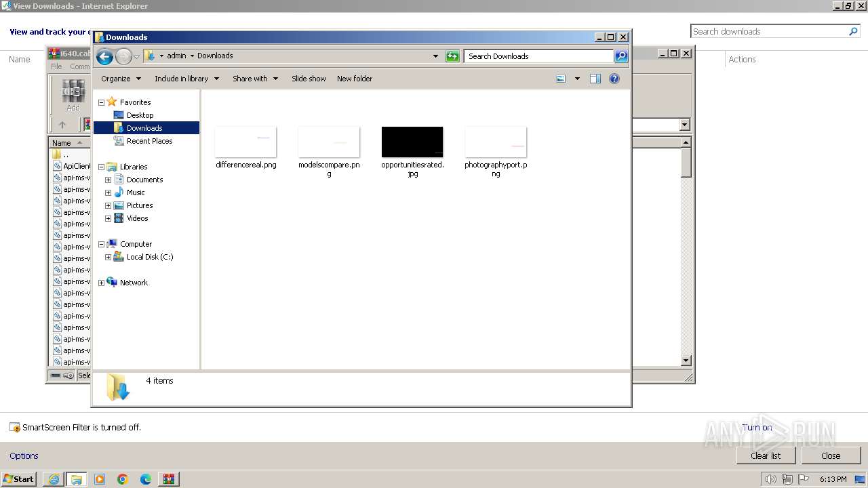868x488 pixels.
Task: Open Google Chrome from taskbar
Action: [x=123, y=479]
